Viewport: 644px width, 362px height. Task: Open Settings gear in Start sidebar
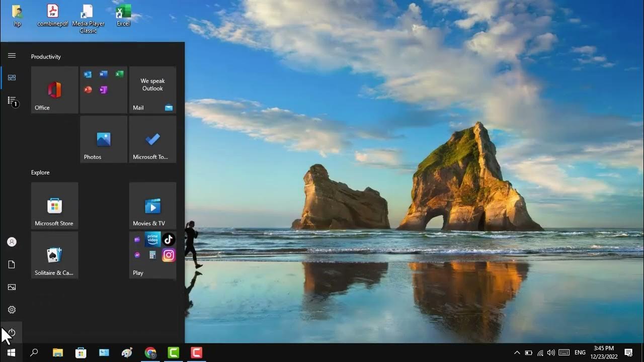pyautogui.click(x=12, y=310)
